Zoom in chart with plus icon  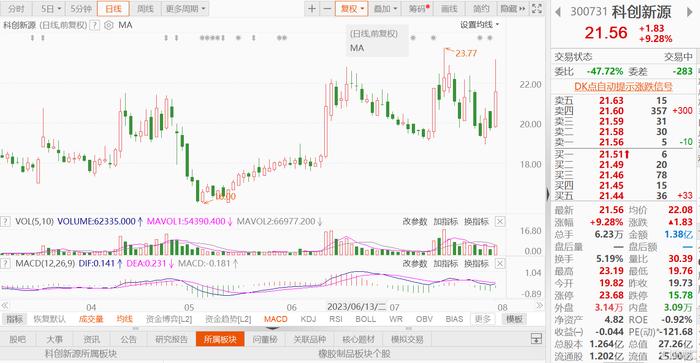coord(312,8)
